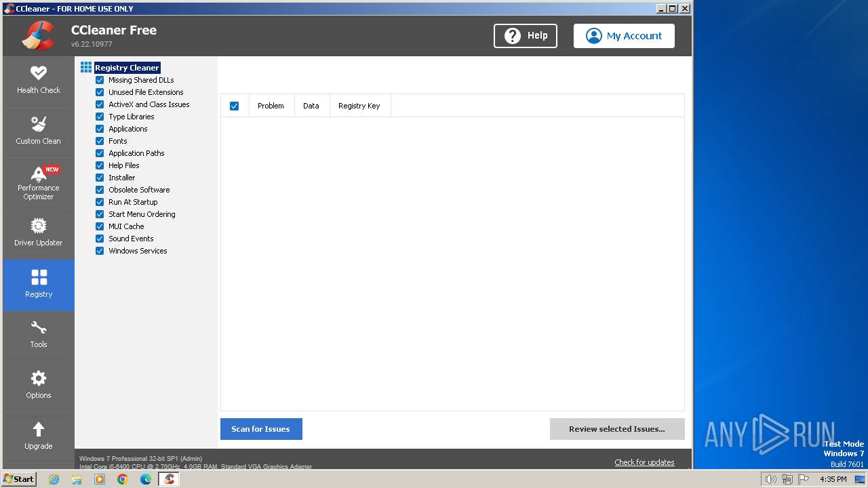Screen dimensions: 868x488
Task: Click the CCleaner logo in header
Action: pyautogui.click(x=38, y=35)
